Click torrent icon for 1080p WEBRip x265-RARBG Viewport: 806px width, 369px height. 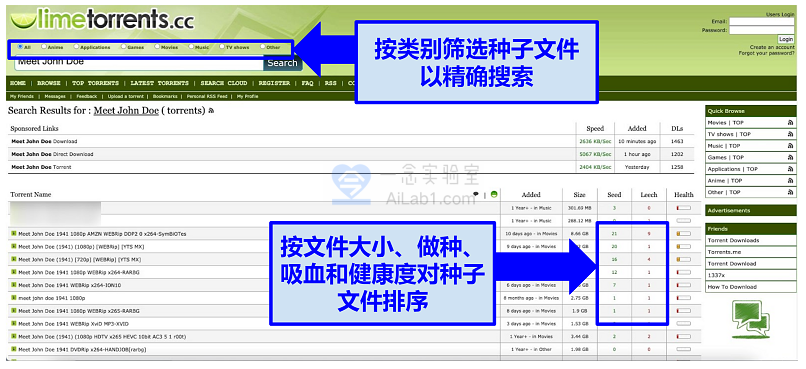tap(14, 310)
